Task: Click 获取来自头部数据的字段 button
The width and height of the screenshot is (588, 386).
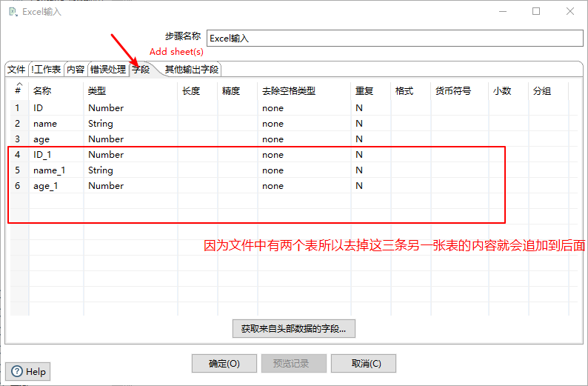Action: click(x=293, y=329)
